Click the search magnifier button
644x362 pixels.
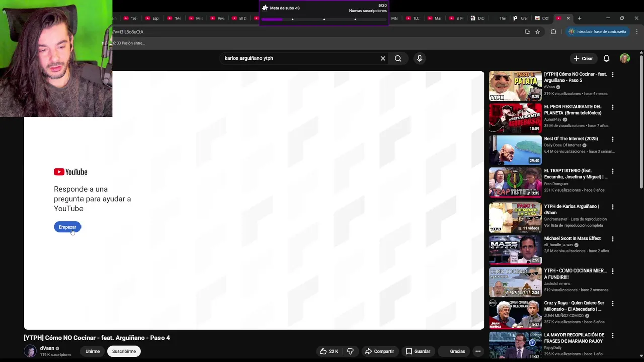click(x=398, y=58)
